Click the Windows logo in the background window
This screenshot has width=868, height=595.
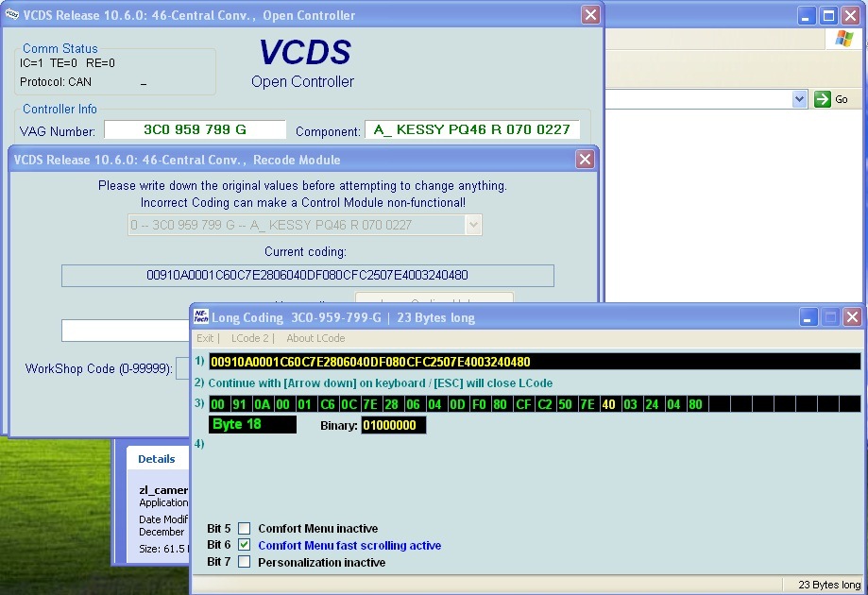pyautogui.click(x=844, y=39)
